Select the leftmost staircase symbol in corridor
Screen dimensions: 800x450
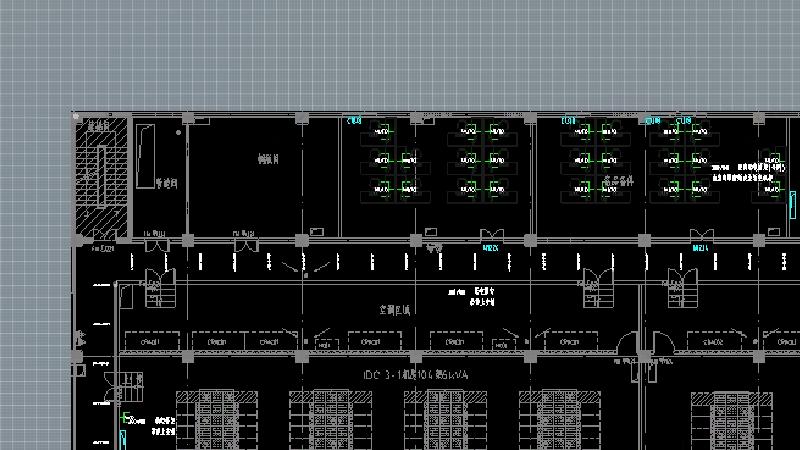pyautogui.click(x=154, y=290)
